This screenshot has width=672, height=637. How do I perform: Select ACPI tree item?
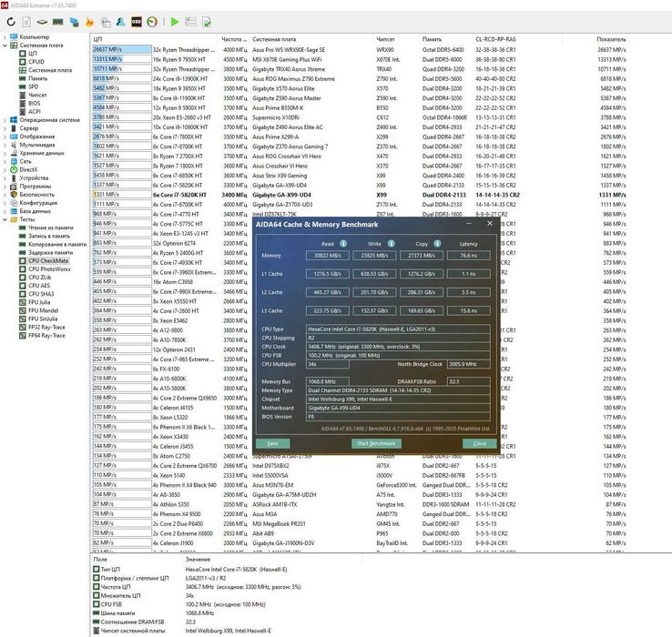(x=35, y=111)
